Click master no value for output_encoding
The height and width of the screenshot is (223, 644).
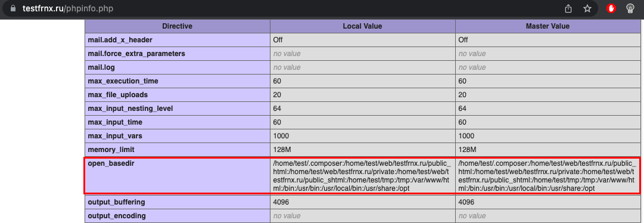(x=472, y=216)
